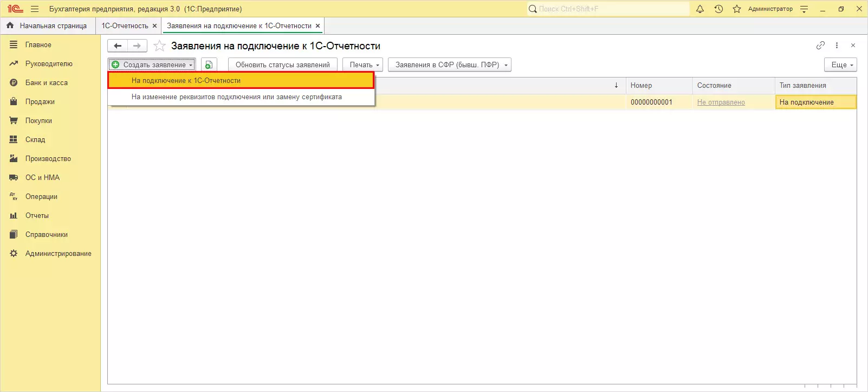This screenshot has width=868, height=392.
Task: Open favorites star in title bar
Action: coord(737,9)
